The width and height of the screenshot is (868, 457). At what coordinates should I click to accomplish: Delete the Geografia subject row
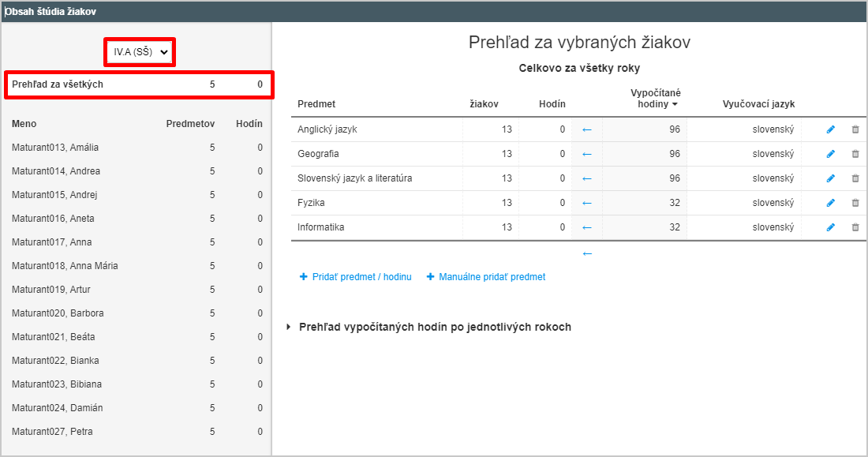click(855, 154)
